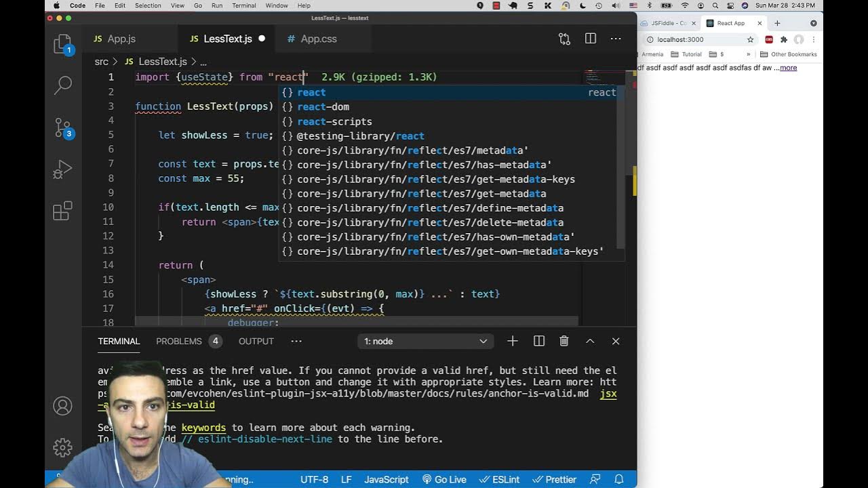Switch to the JSFiddle Chrome tab
The height and width of the screenshot is (488, 868).
click(668, 23)
